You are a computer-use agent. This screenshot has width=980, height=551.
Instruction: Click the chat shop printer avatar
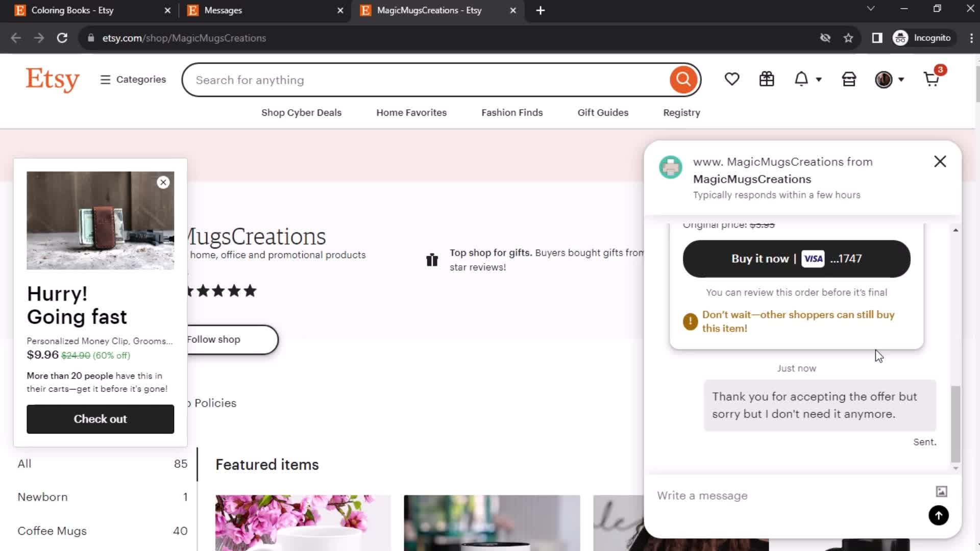click(x=670, y=167)
